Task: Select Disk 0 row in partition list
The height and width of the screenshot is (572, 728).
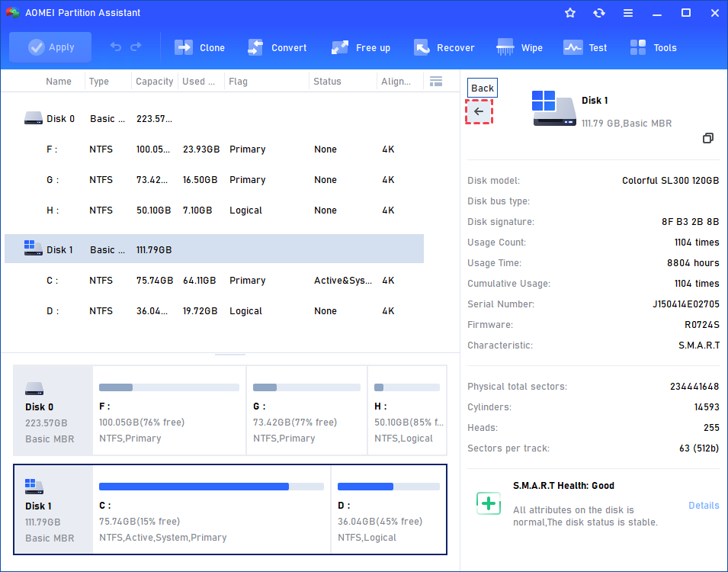Action: (214, 119)
